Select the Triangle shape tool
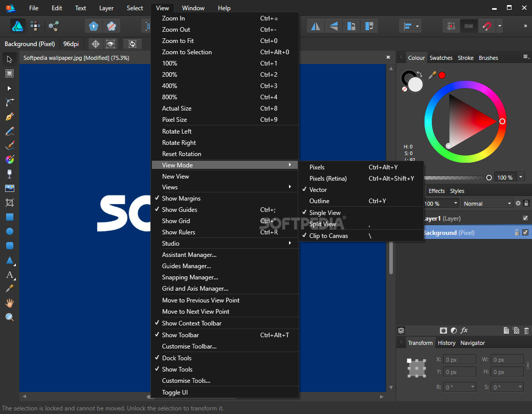This screenshot has height=414, width=532. coord(10,260)
